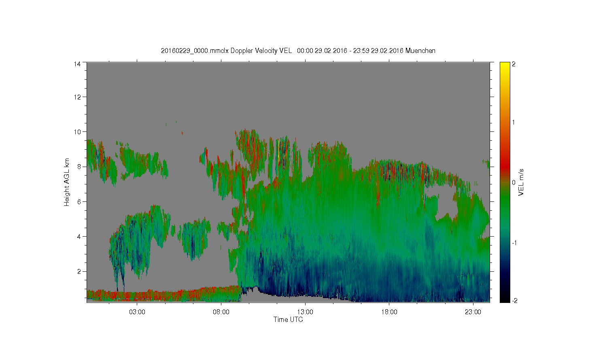Click the yellow top of the velocity colorbar

click(505, 67)
